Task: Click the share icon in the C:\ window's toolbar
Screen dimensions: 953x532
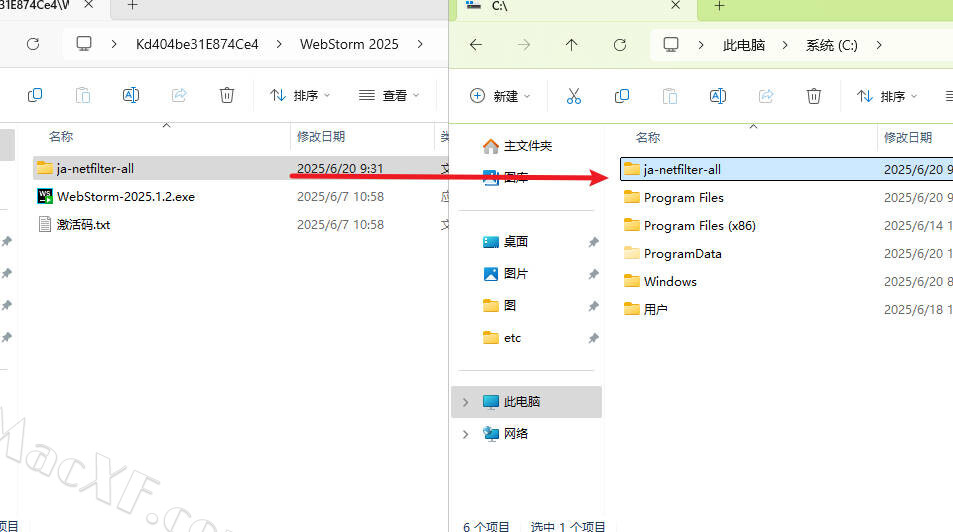Action: tap(766, 96)
